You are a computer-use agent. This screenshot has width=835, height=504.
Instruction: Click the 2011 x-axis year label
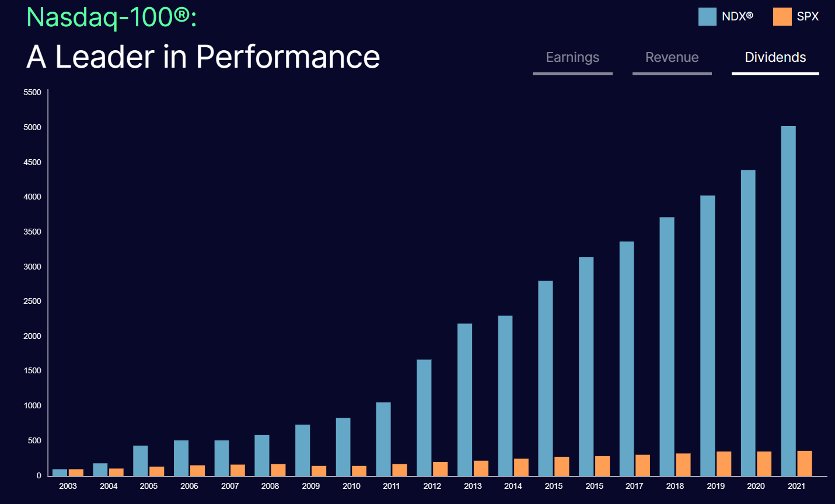392,486
